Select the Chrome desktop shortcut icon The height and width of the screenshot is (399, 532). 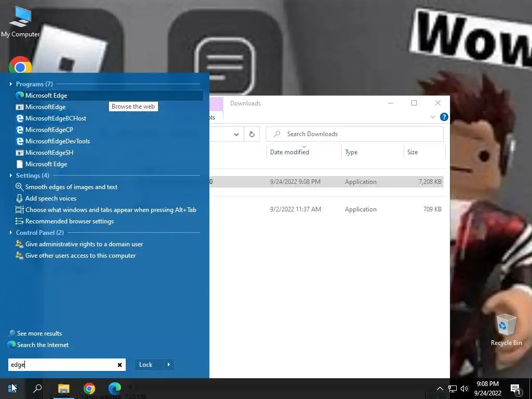click(x=20, y=65)
